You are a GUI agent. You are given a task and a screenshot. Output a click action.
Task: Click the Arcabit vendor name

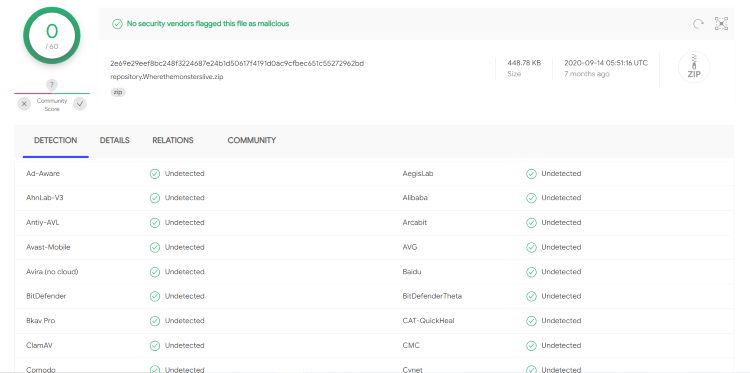coord(415,222)
